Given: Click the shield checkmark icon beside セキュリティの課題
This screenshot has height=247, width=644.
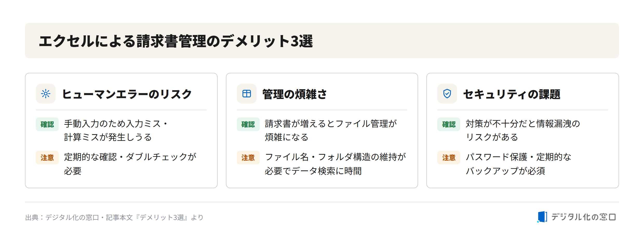Looking at the screenshot, I should [447, 94].
